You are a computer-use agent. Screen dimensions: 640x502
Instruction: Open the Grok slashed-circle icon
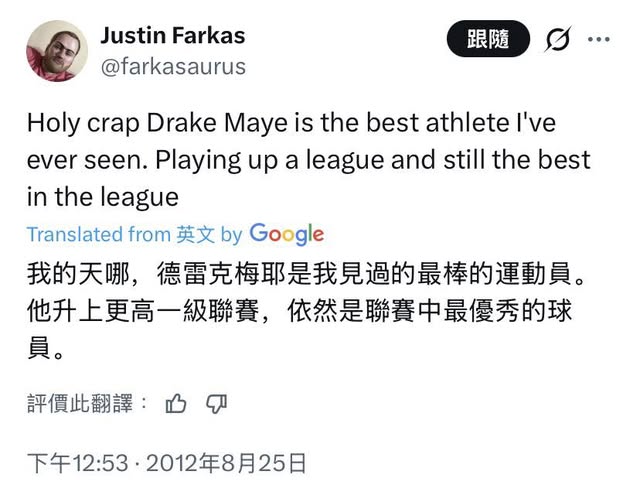click(555, 40)
